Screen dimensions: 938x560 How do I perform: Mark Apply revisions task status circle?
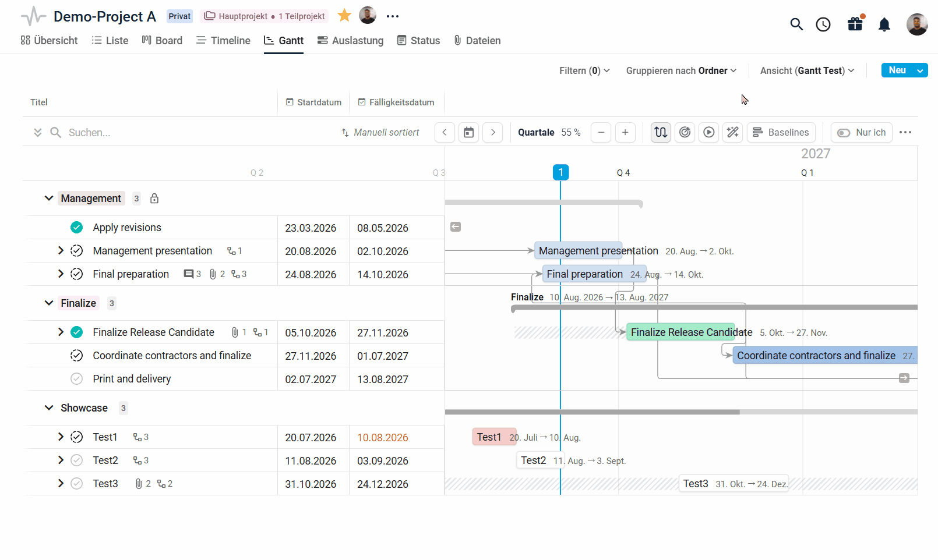(x=76, y=228)
